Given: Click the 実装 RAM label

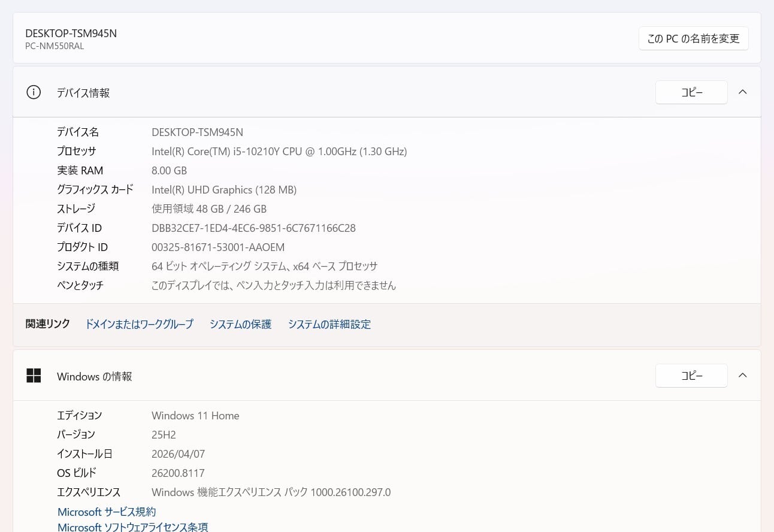Looking at the screenshot, I should click(80, 171).
